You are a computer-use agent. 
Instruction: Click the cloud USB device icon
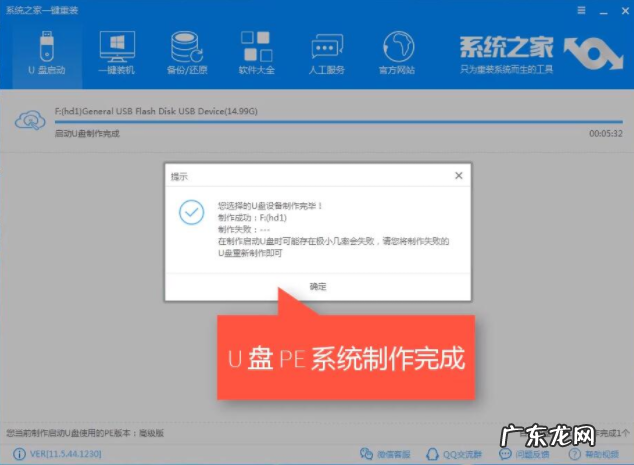(30, 120)
